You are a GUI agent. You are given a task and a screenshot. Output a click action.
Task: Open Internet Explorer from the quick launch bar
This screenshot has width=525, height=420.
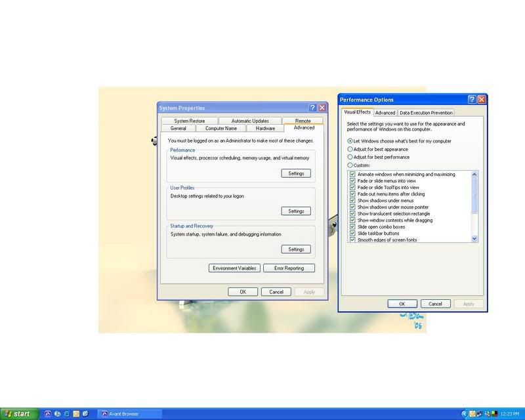pyautogui.click(x=67, y=414)
